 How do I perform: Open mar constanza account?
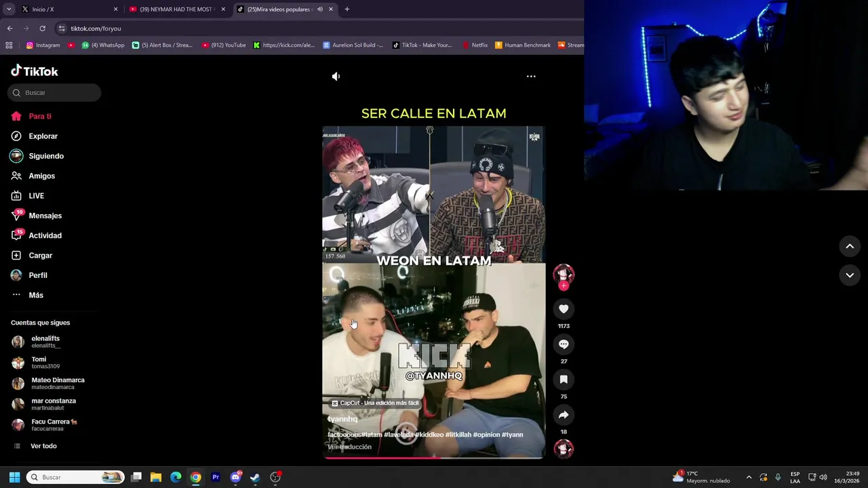point(45,405)
